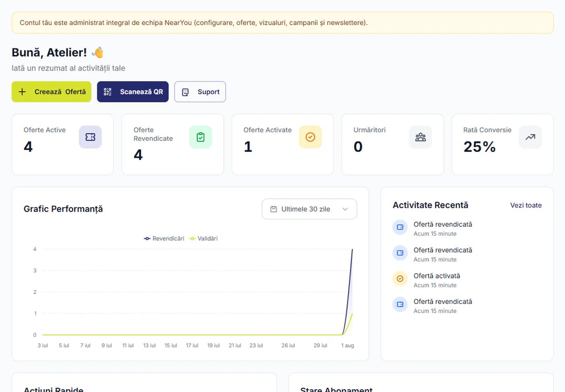Click the 1 aug point on chart
Viewport: 565px width, 392px height.
coord(352,249)
